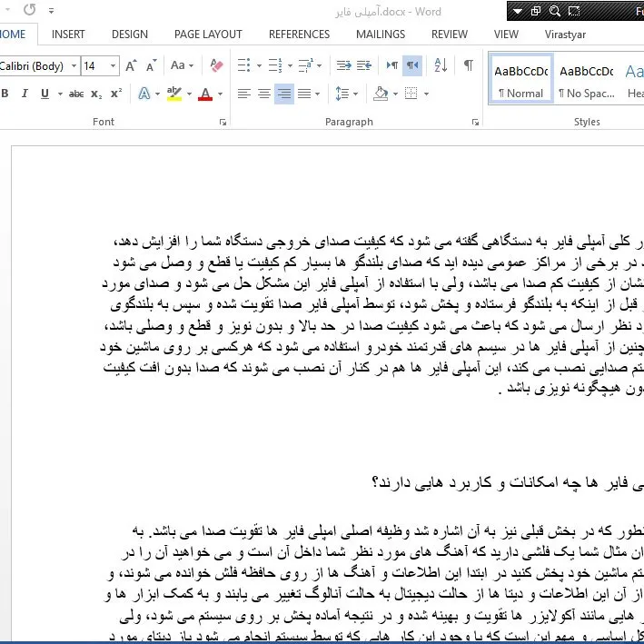Open the font size dropdown
The height and width of the screenshot is (644, 644).
pos(113,65)
